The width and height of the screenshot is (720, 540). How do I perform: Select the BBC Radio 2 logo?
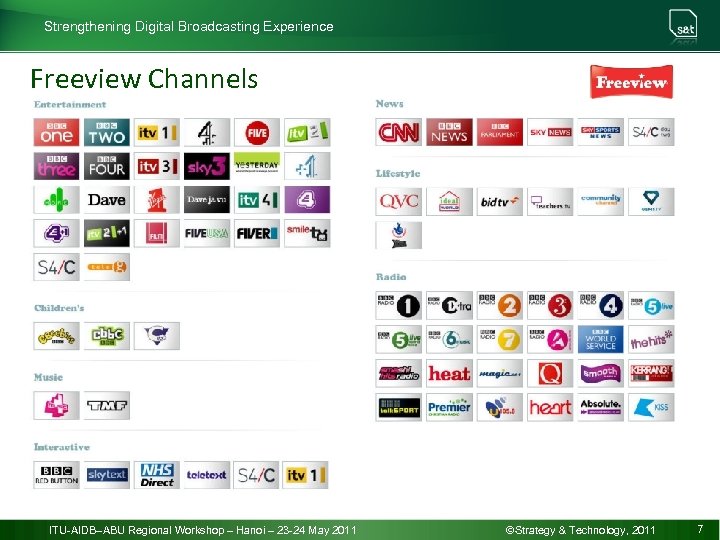500,305
